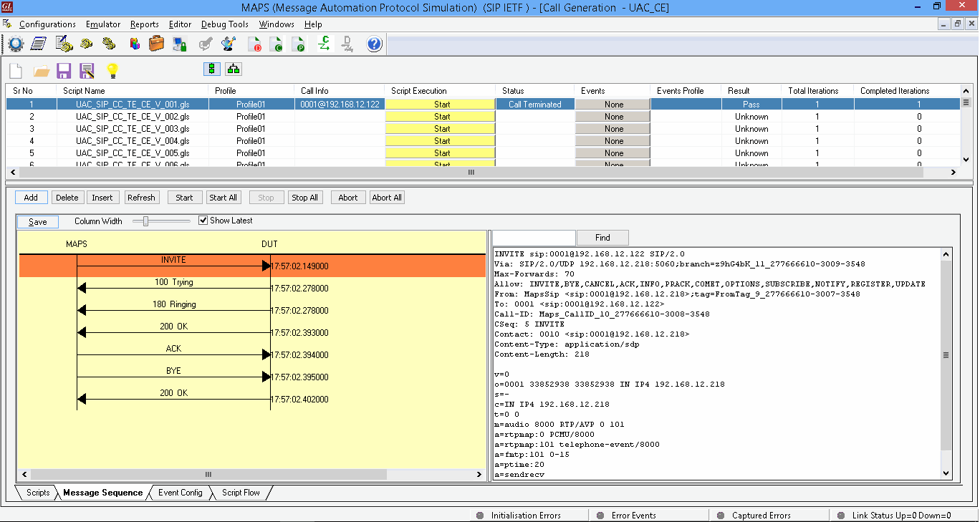Click the green hierarchy tree view icon
Screen dimensions: 980x522
point(234,69)
